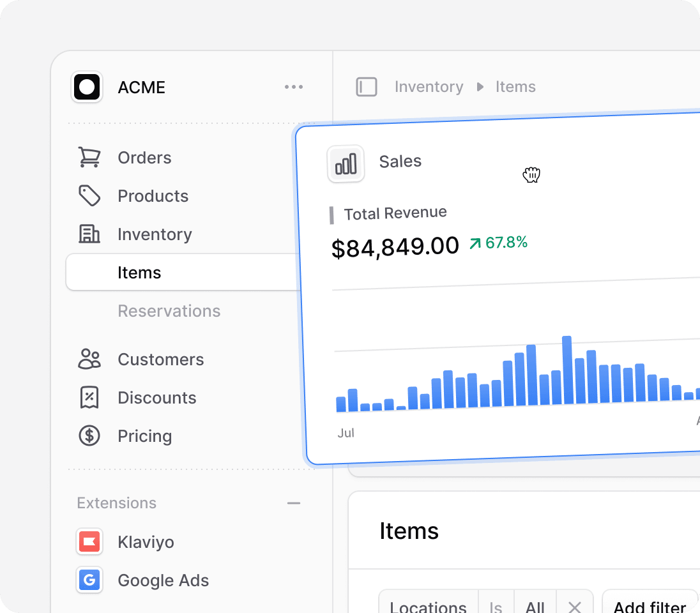Image resolution: width=700 pixels, height=613 pixels.
Task: Click the sales bar-chart icon on the card
Action: [x=346, y=163]
